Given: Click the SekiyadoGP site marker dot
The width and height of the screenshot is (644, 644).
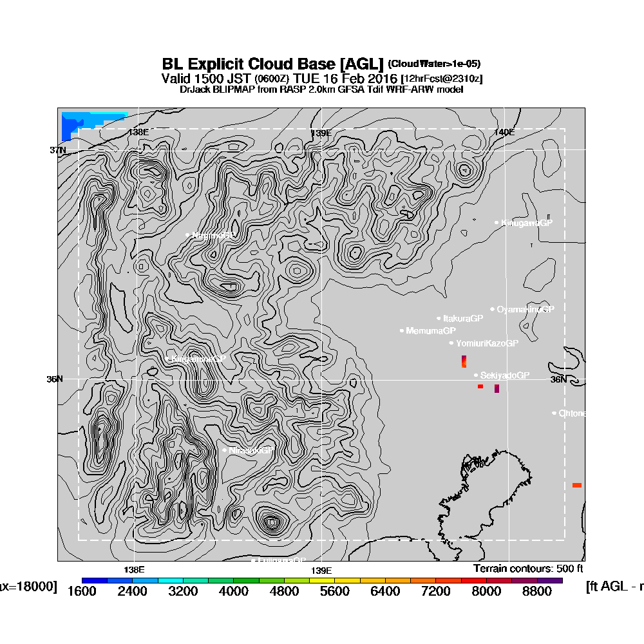Looking at the screenshot, I should click(476, 375).
